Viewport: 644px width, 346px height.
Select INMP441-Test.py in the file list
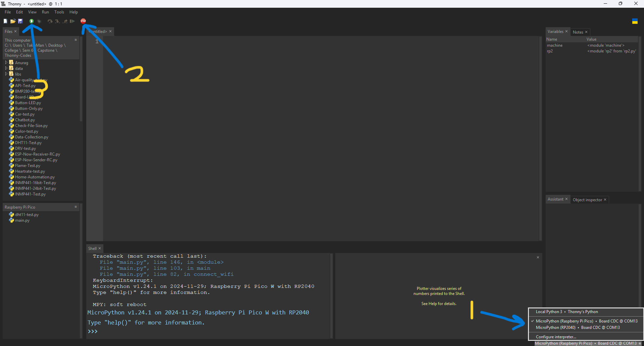tap(30, 194)
